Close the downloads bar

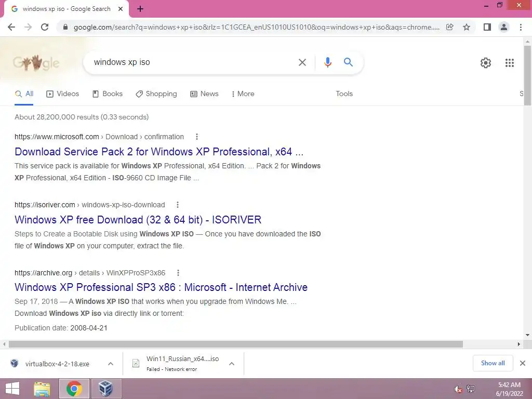point(523,363)
